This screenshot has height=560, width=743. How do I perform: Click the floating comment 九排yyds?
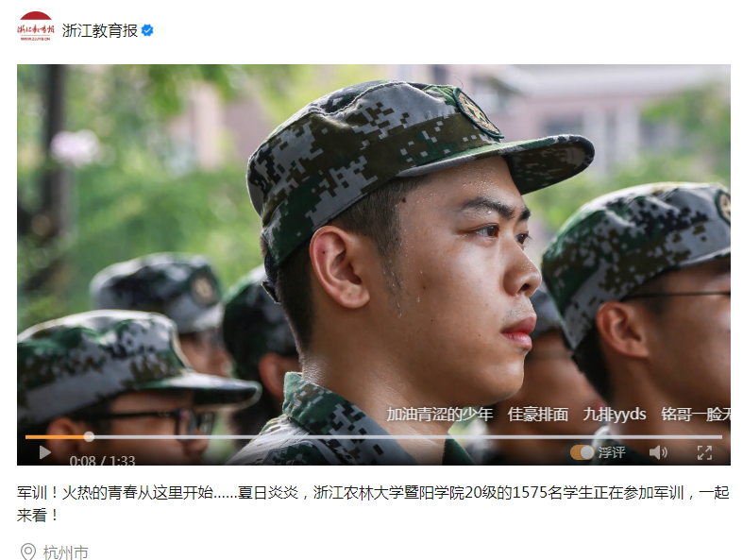(615, 415)
